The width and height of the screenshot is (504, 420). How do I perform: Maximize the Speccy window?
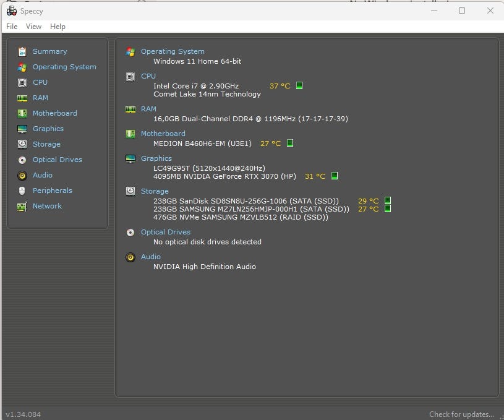point(462,11)
